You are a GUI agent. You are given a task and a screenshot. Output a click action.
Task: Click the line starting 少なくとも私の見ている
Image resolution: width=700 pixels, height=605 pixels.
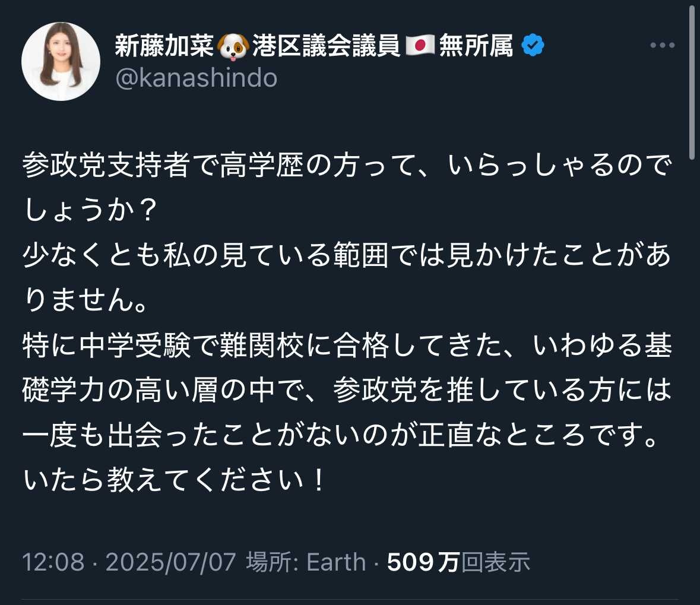pyautogui.click(x=347, y=256)
